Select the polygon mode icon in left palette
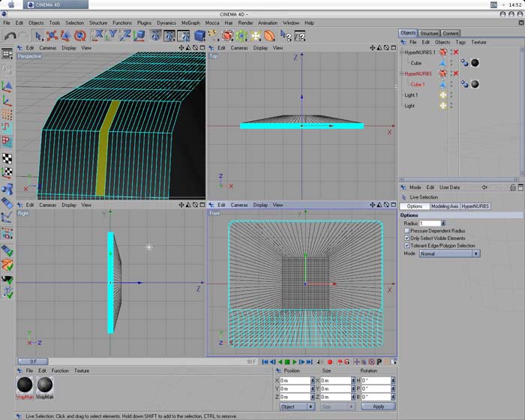The width and height of the screenshot is (525, 420). coord(7,141)
